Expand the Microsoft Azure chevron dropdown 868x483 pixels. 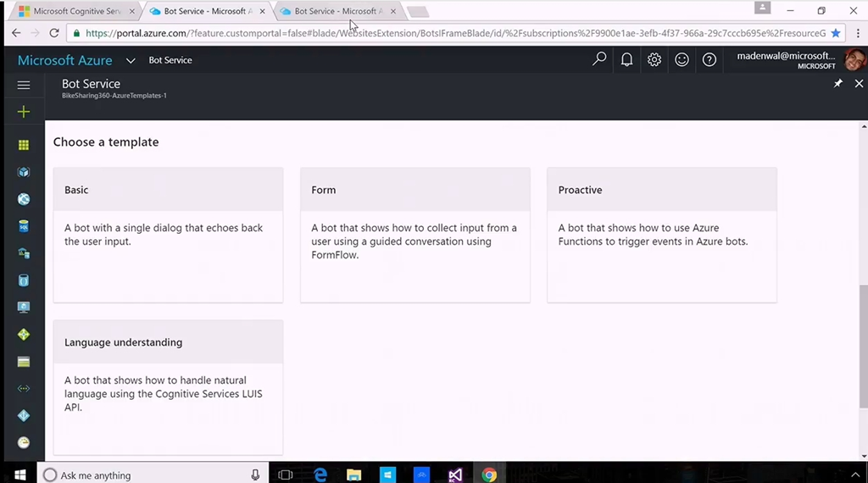pos(131,60)
